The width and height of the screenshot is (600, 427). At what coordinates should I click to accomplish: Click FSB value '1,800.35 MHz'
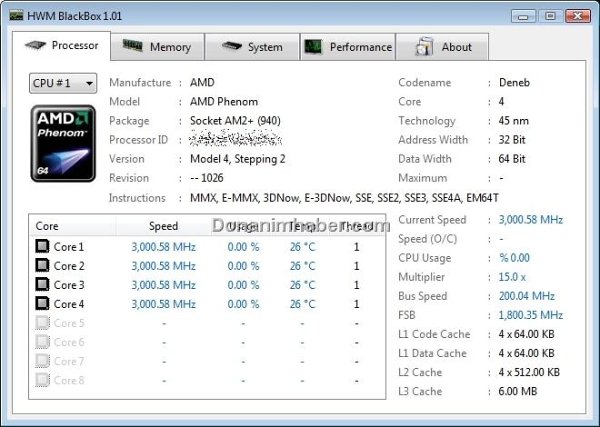(x=531, y=315)
